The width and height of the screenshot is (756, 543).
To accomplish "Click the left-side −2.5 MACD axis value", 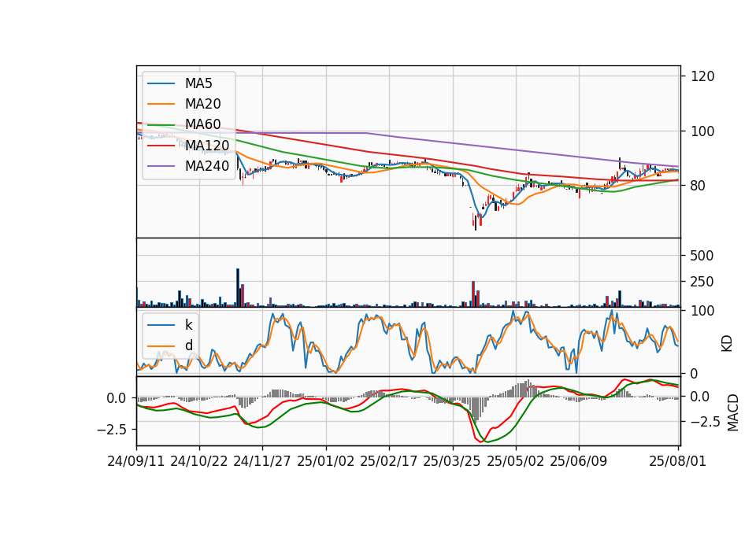I will coord(111,429).
